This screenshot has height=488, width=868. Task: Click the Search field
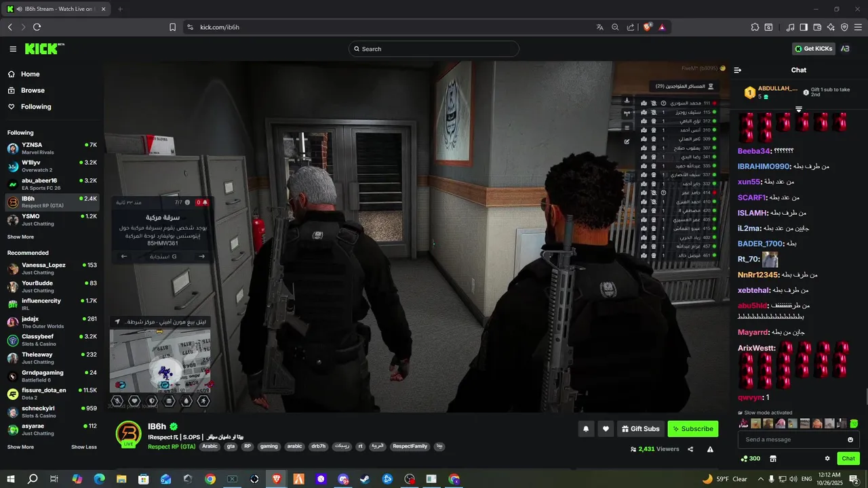[434, 49]
